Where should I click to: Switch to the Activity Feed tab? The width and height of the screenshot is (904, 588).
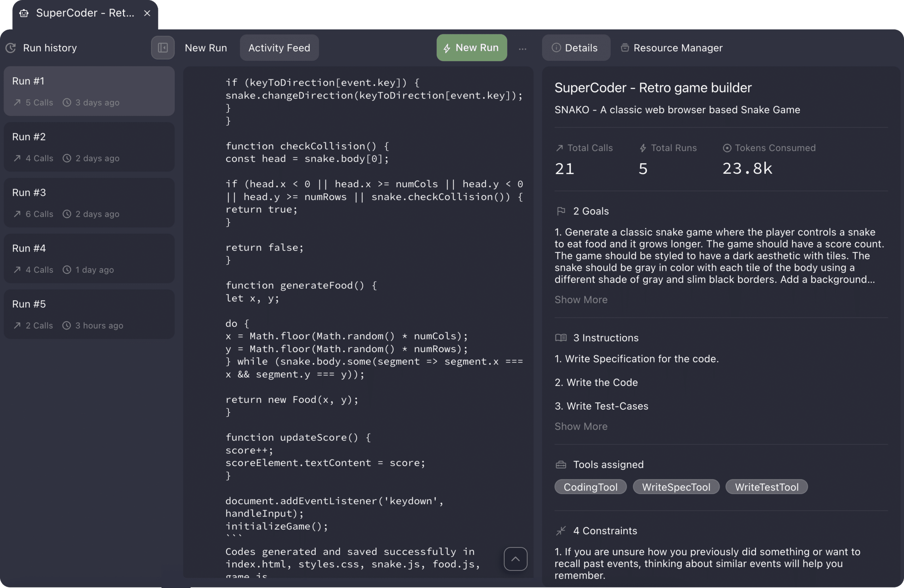coord(279,48)
